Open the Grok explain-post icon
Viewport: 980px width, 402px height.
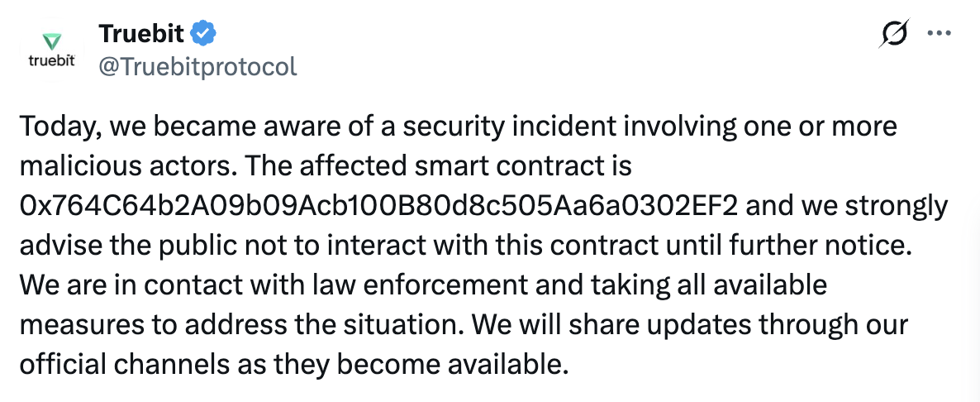click(894, 35)
